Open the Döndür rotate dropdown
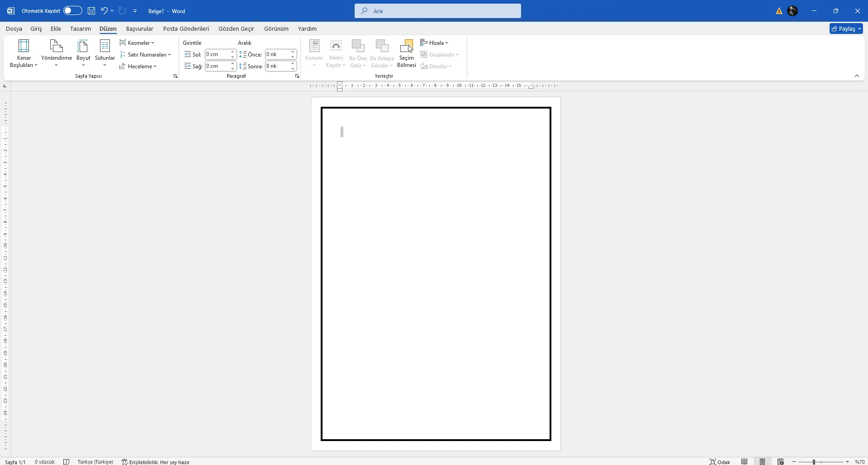This screenshot has height=465, width=868. tap(436, 66)
